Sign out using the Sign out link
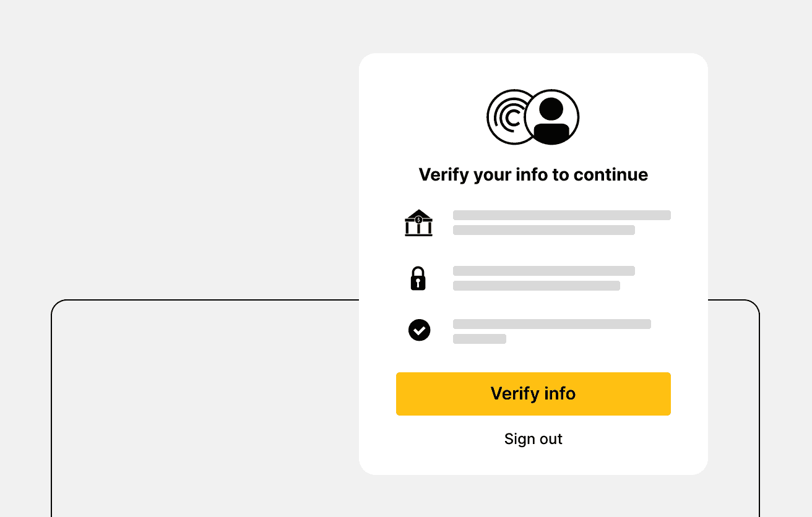 tap(533, 439)
